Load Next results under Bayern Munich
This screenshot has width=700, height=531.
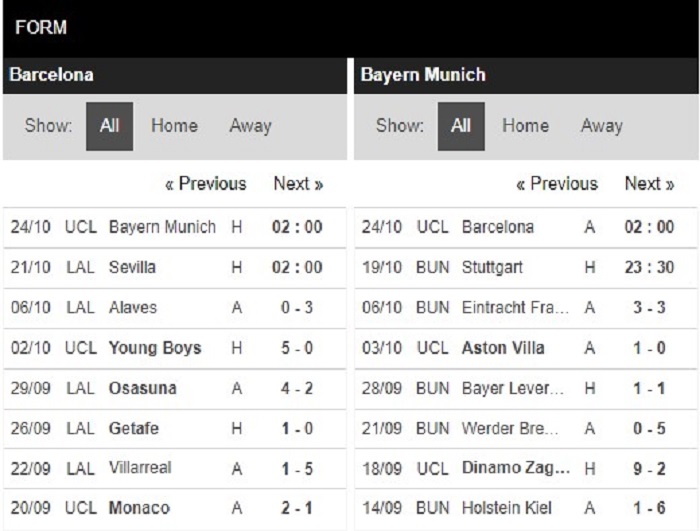coord(650,184)
